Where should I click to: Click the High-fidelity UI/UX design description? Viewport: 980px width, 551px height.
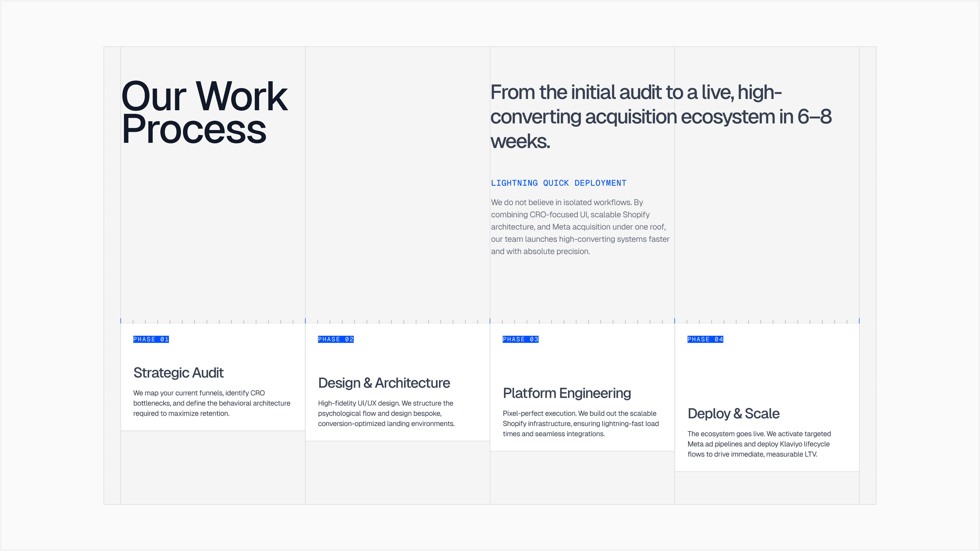click(x=386, y=413)
